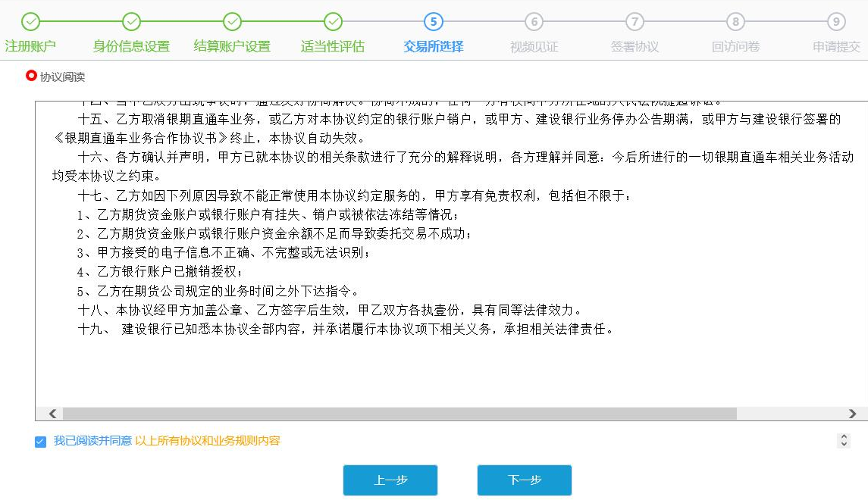Select the 视频见证 step label
Image resolution: width=868 pixels, height=500 pixels.
534,46
